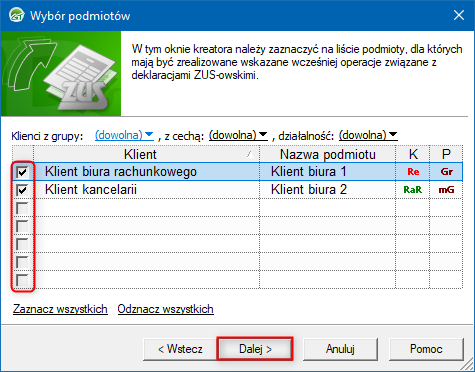
Task: Click the GT application icon in title bar
Action: (x=16, y=15)
